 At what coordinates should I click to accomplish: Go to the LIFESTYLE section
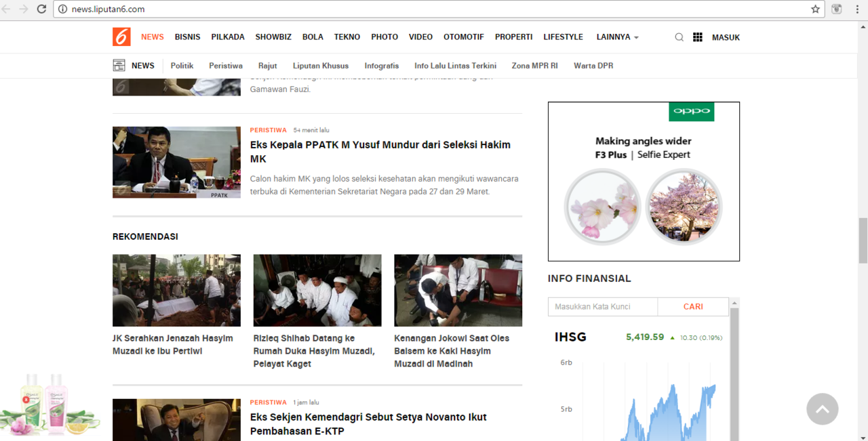564,37
